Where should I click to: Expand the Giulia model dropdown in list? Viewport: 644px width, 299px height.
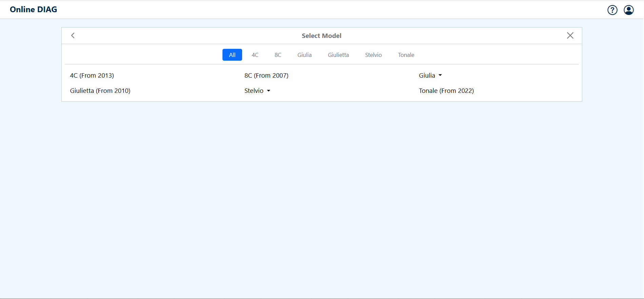pos(430,76)
